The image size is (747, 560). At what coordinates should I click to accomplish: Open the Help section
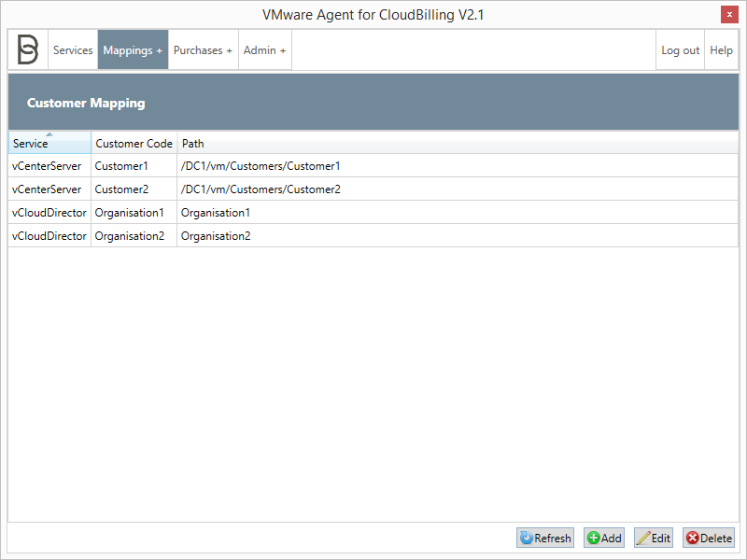pyautogui.click(x=720, y=49)
